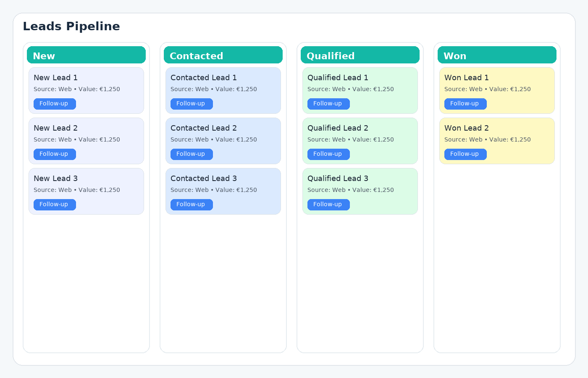588x378 pixels.
Task: Open the Qualified Lead 3 title
Action: (338, 178)
